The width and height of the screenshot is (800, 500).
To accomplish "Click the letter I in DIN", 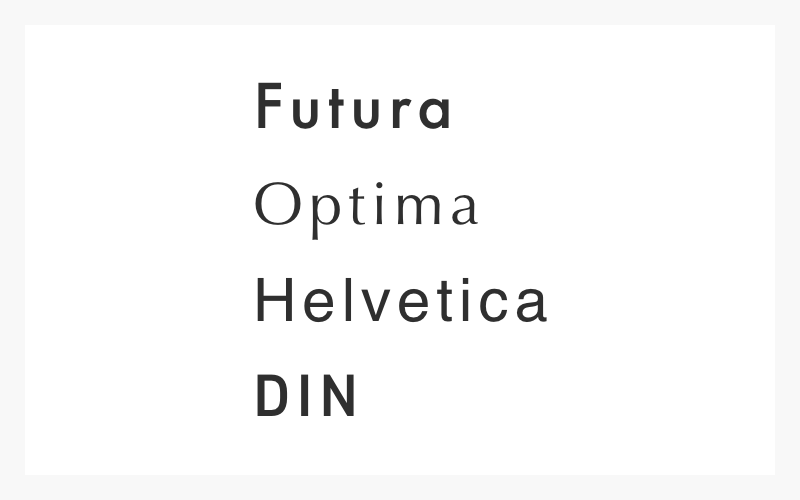I will [306, 396].
